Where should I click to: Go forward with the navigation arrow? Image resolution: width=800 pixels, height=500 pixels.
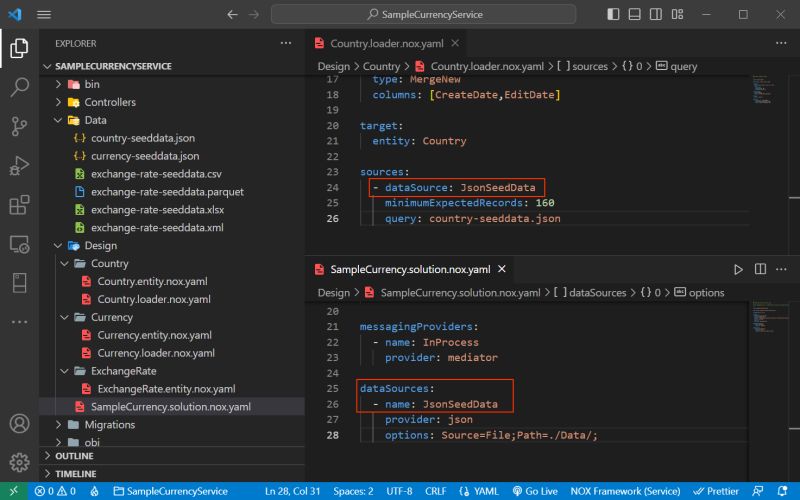254,14
